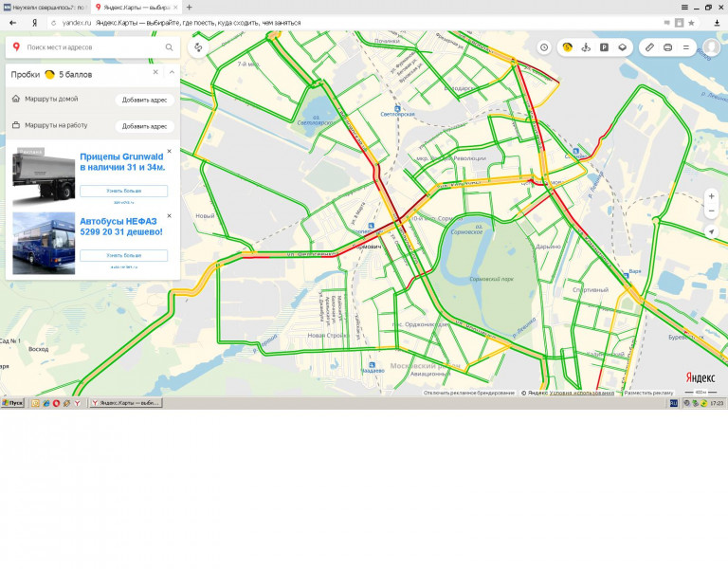
Task: Close the Автобусы НЕФАЗ advertisement
Action: tap(169, 216)
